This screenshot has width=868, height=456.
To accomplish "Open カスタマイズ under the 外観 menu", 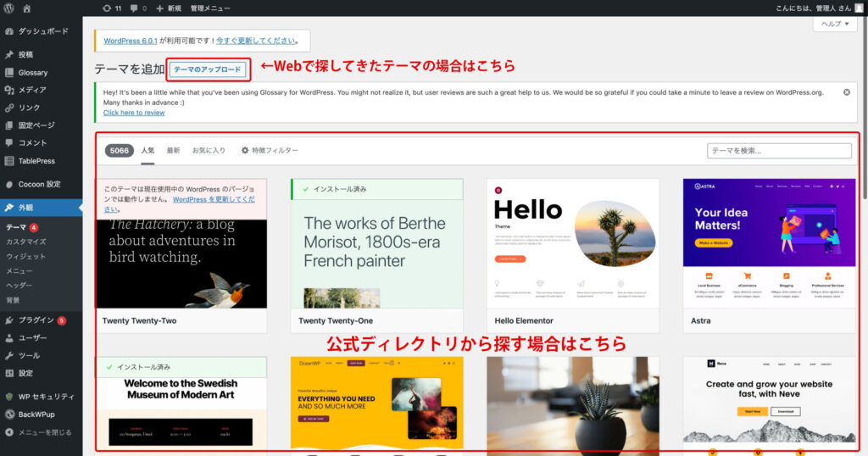I will [x=25, y=242].
